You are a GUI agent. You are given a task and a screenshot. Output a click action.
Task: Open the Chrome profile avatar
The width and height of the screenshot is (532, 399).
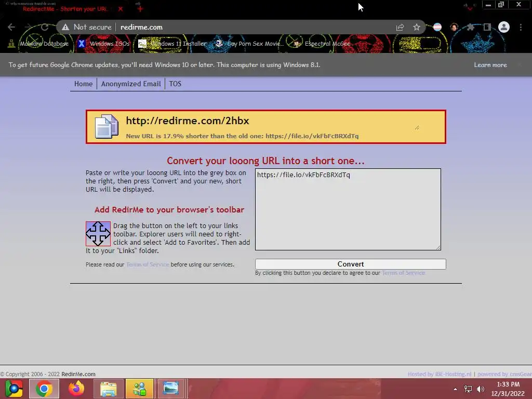tap(504, 27)
